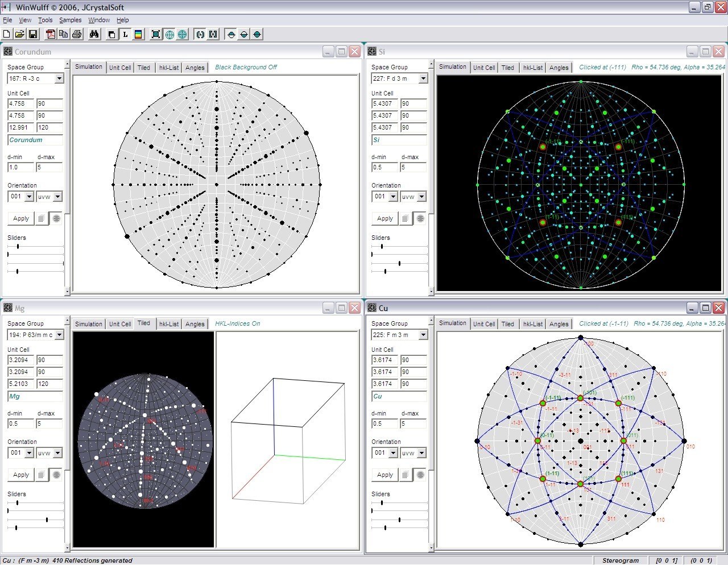Click the rainbow color gradient icon

pos(138,35)
